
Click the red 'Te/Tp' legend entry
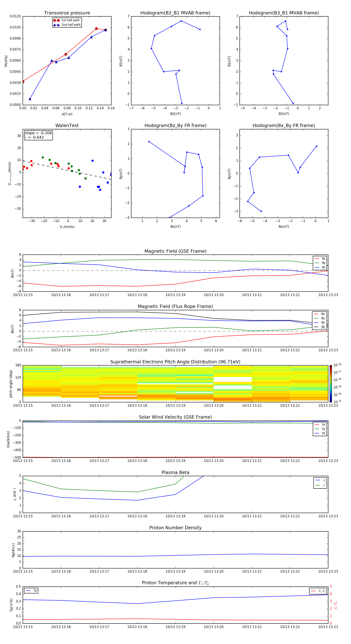(x=318, y=591)
